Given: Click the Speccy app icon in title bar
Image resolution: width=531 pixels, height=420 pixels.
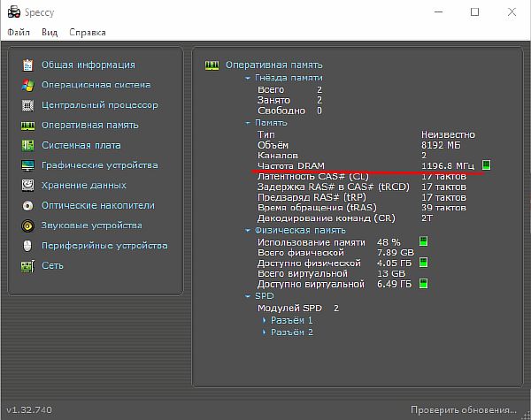Looking at the screenshot, I should coord(14,12).
